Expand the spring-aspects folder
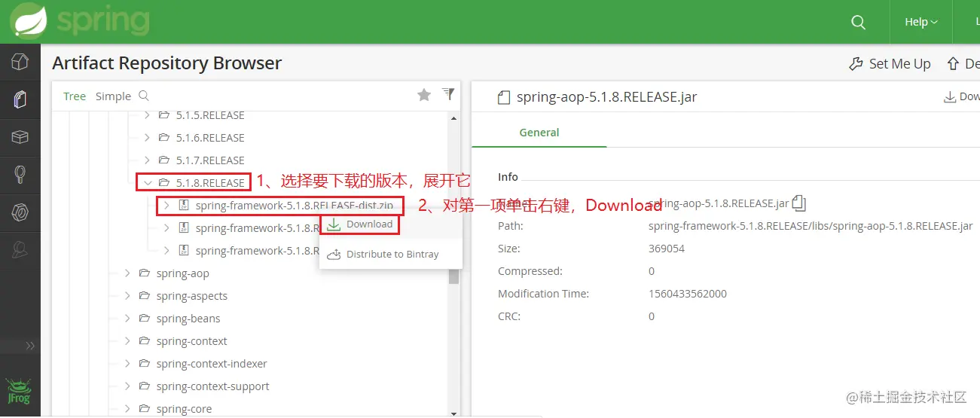Viewport: 980px width, 418px height. tap(128, 296)
